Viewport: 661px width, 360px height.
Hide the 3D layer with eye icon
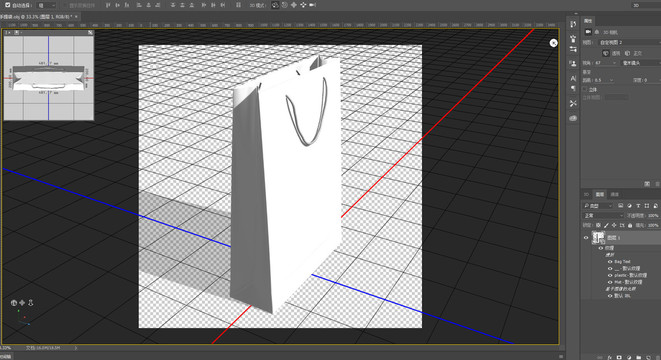[x=586, y=238]
